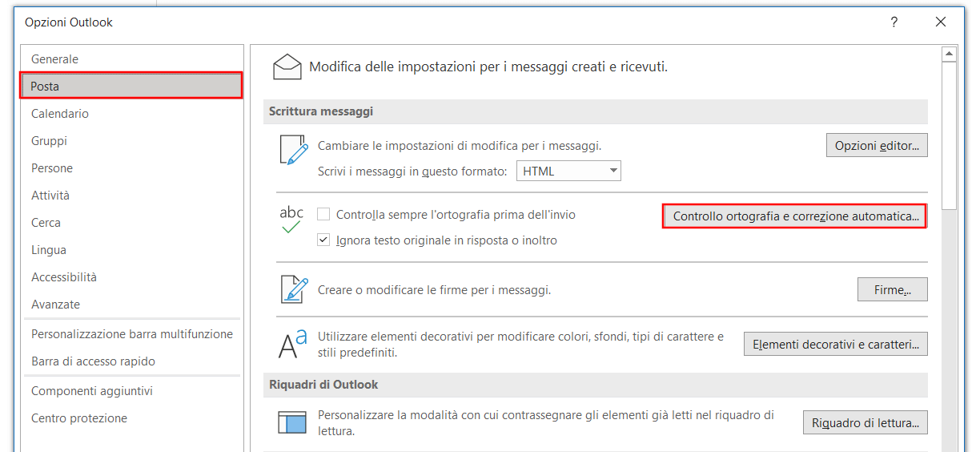Open the Firme signatures dialog
This screenshot has height=452, width=980.
pyautogui.click(x=892, y=290)
